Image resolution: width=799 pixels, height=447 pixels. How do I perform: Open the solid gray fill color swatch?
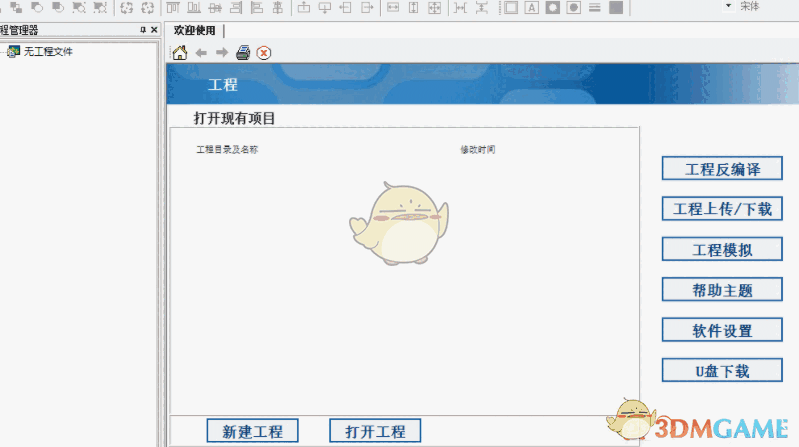616,8
